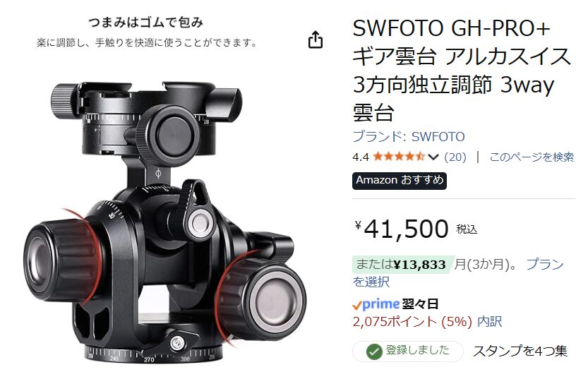The image size is (588, 367).
Task: Open the 20 customer reviews link
Action: click(x=455, y=157)
